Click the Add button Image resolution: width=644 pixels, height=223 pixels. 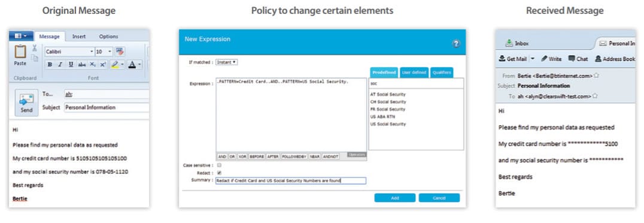point(394,198)
